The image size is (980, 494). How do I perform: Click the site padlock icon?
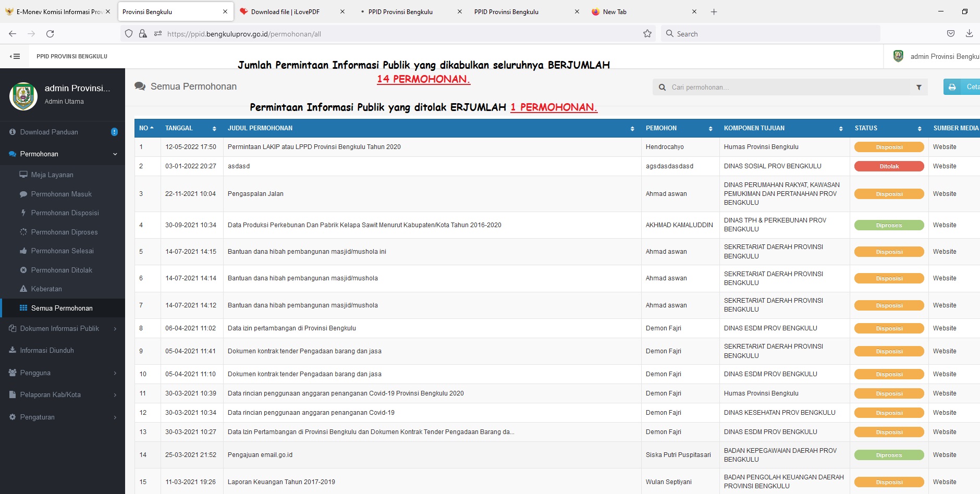pyautogui.click(x=143, y=34)
